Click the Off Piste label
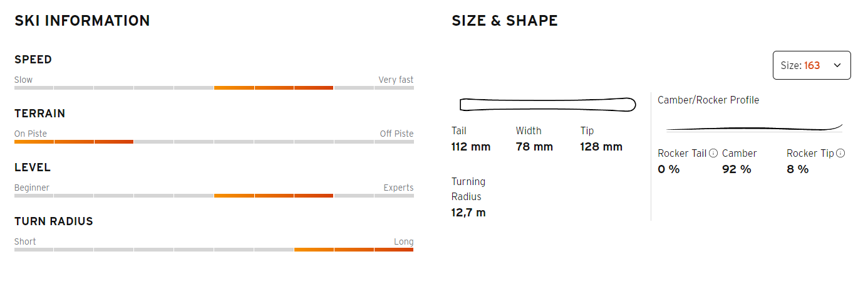Screen dimensions: 868x281 [x=396, y=134]
